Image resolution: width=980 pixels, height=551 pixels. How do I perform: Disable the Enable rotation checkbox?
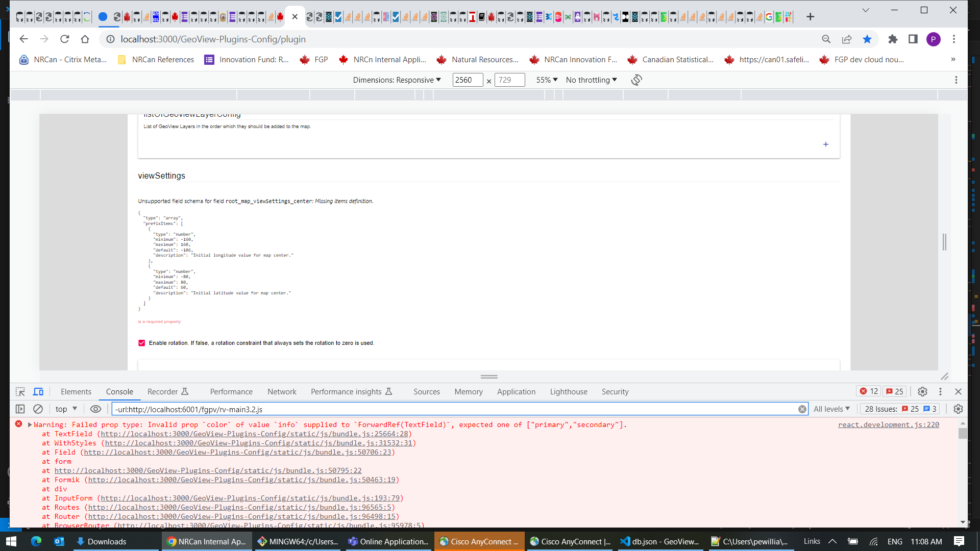[x=142, y=343]
